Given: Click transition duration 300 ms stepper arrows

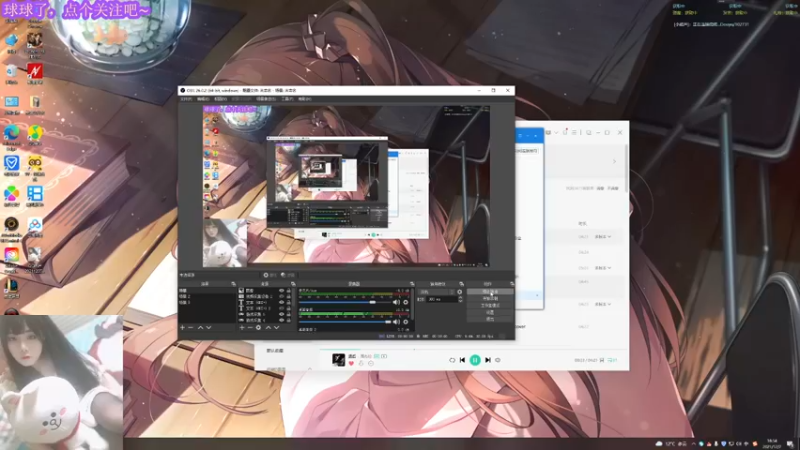Looking at the screenshot, I should 460,299.
